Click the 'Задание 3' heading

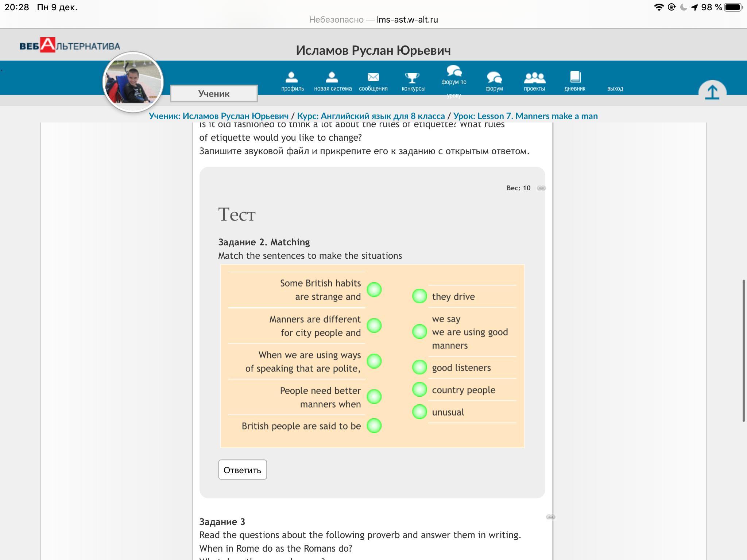(x=222, y=522)
